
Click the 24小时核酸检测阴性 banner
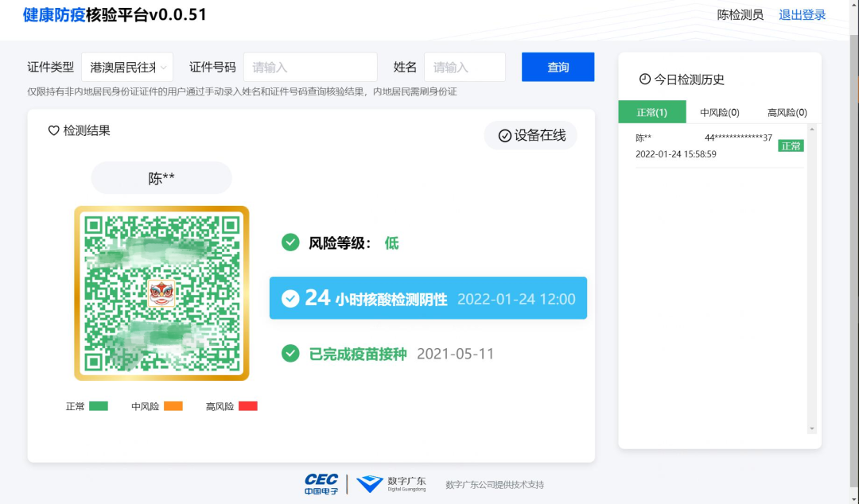tap(428, 298)
